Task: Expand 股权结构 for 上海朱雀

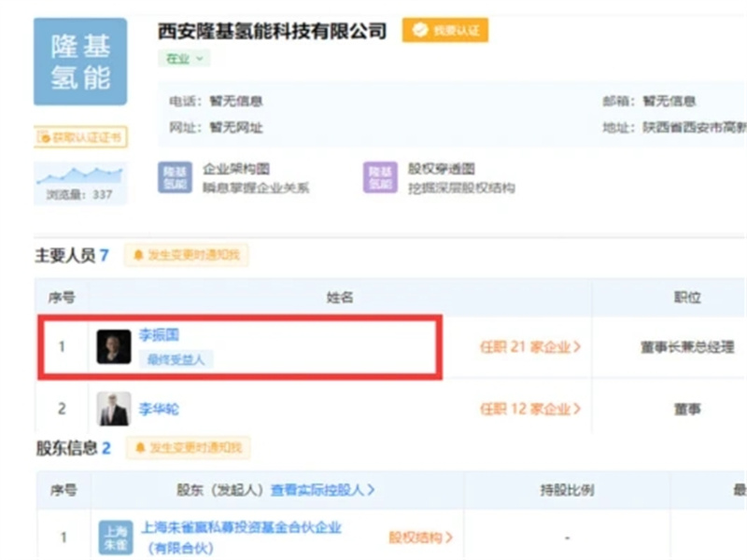Action: [421, 538]
